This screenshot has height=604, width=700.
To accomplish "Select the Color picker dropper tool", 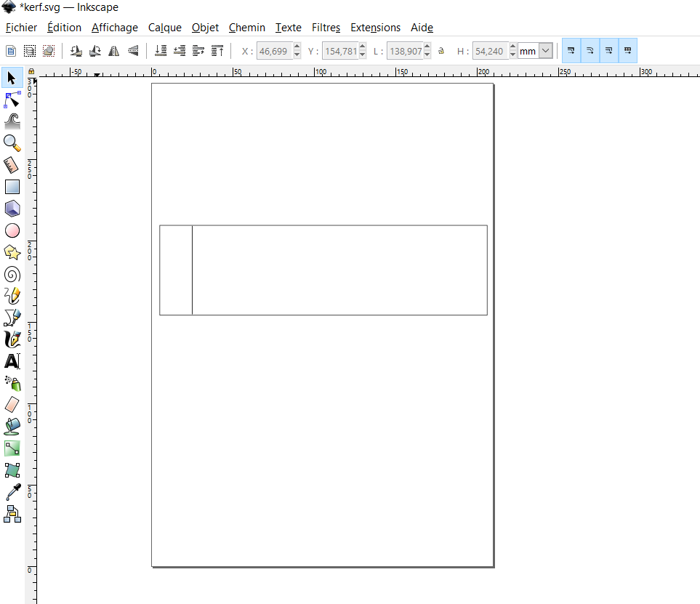I will tap(12, 492).
